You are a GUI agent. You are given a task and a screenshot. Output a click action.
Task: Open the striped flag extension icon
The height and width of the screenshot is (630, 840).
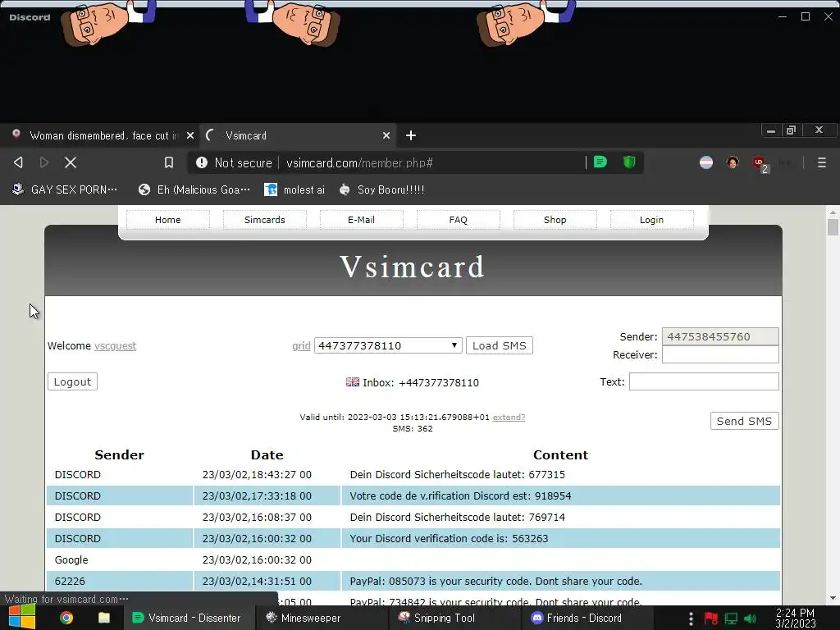tap(706, 162)
